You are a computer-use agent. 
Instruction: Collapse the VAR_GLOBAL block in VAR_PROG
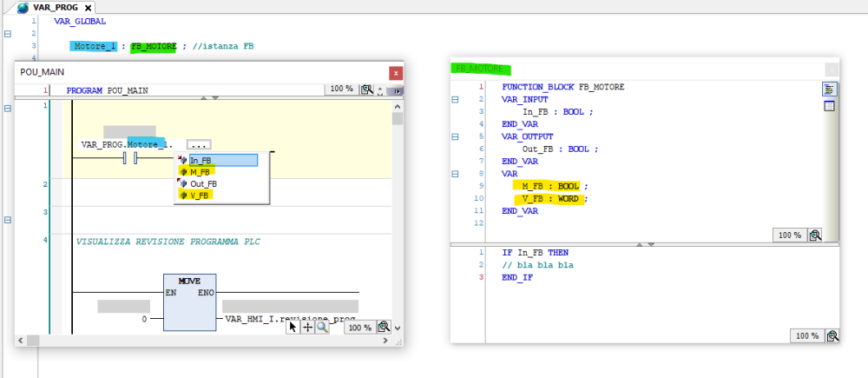pyautogui.click(x=8, y=35)
